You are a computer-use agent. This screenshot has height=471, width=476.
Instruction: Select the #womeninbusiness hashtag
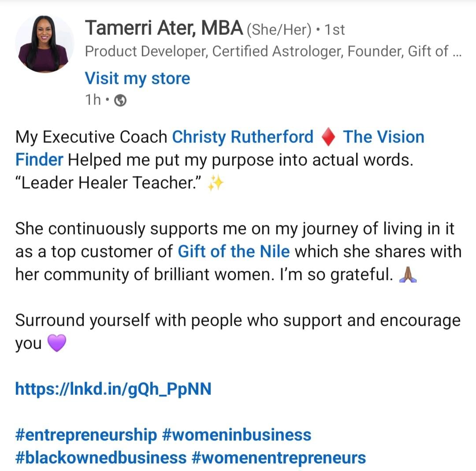click(237, 435)
